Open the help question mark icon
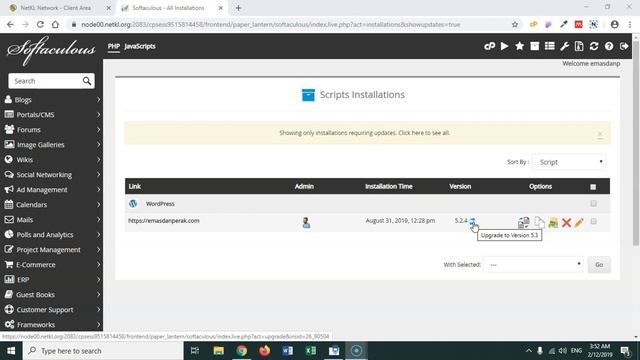Screen dimensions: 640x360 tap(609, 46)
